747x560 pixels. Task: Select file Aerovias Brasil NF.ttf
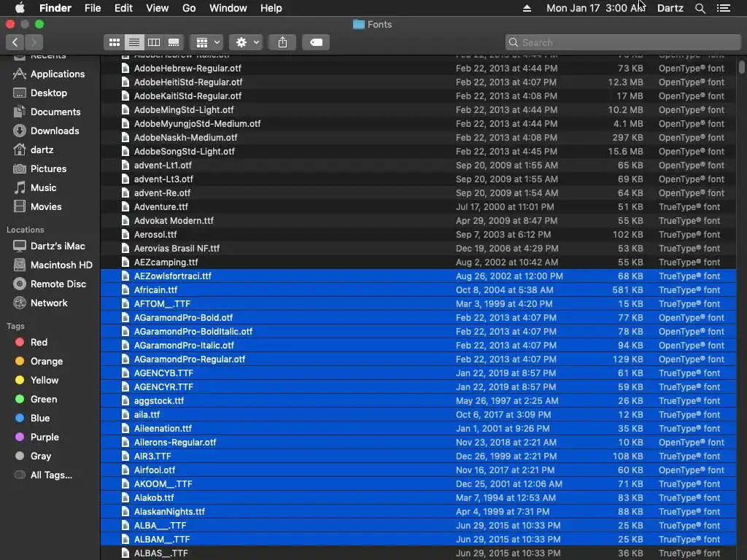tap(418, 248)
